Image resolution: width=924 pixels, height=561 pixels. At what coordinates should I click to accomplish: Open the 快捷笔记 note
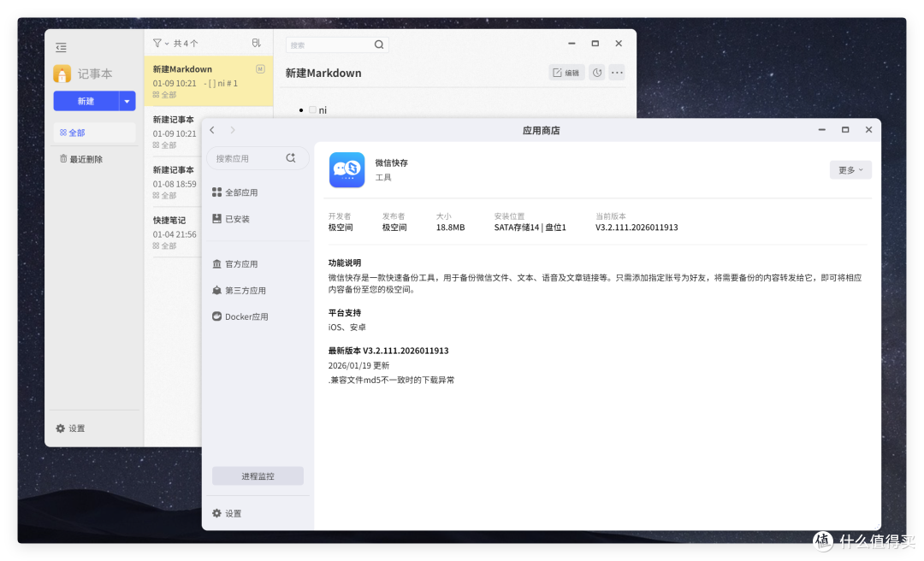click(175, 232)
